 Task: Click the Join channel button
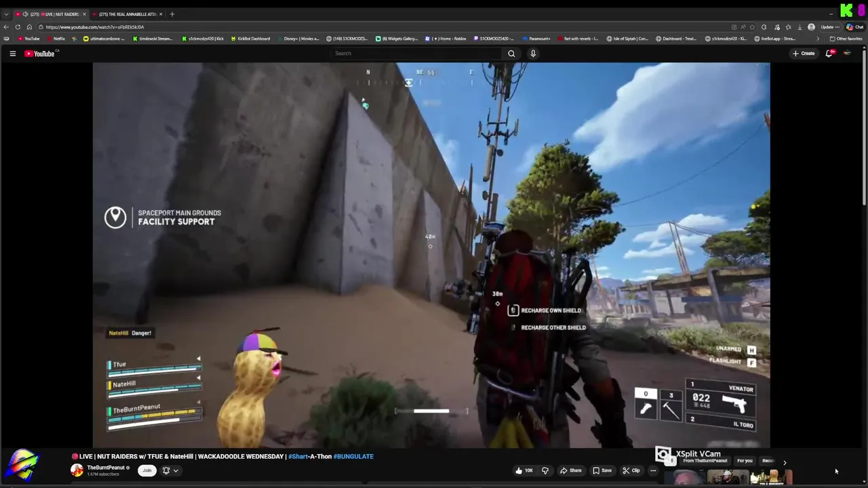pyautogui.click(x=146, y=470)
